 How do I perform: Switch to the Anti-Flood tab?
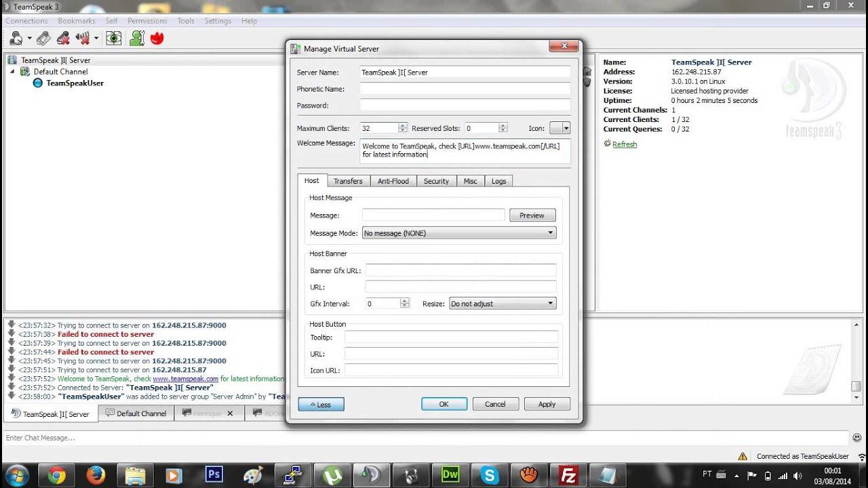393,181
